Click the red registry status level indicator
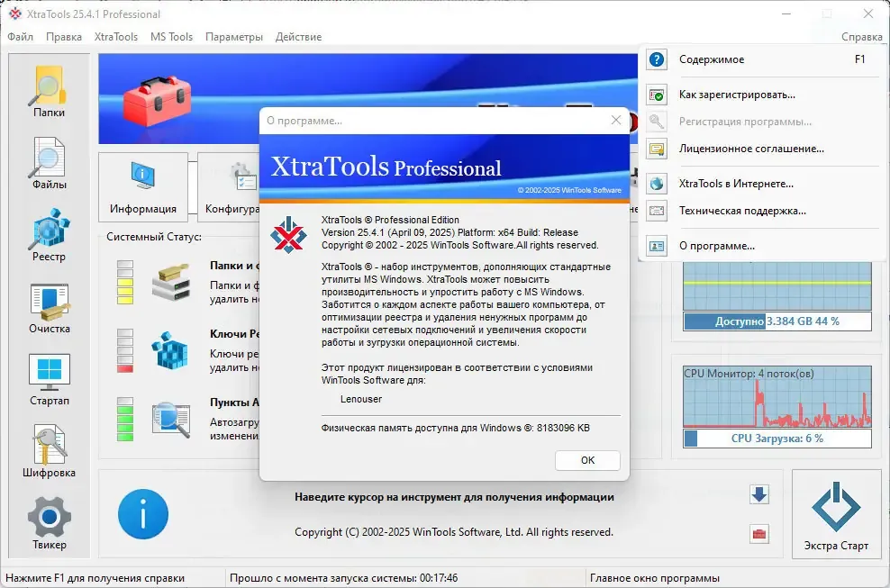 pyautogui.click(x=125, y=351)
